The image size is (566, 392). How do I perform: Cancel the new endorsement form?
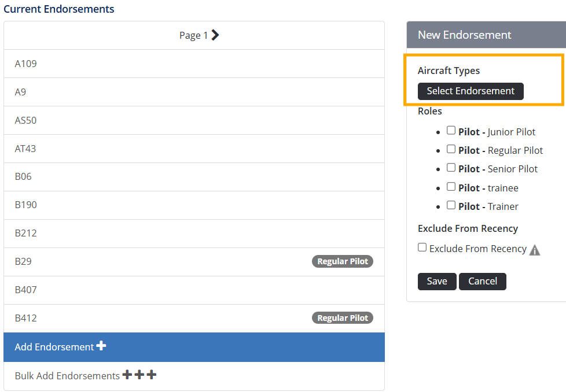click(x=483, y=282)
